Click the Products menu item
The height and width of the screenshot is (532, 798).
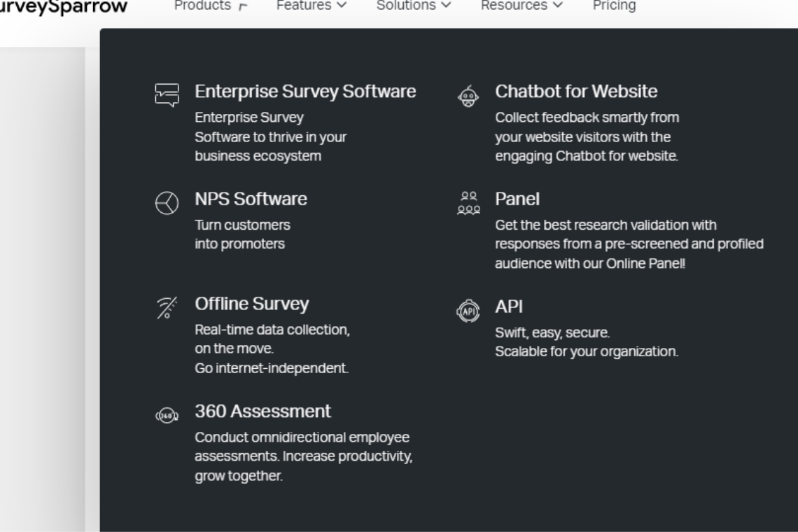[x=202, y=6]
